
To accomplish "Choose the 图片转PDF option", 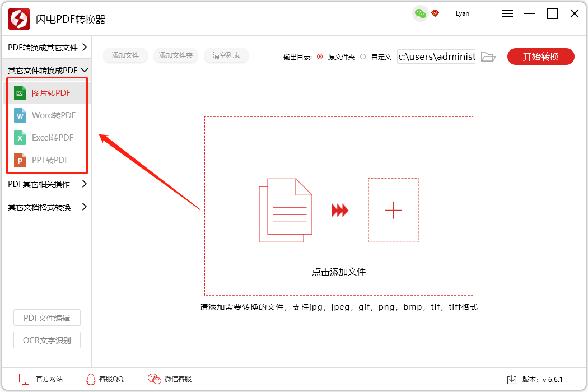I will click(x=50, y=93).
